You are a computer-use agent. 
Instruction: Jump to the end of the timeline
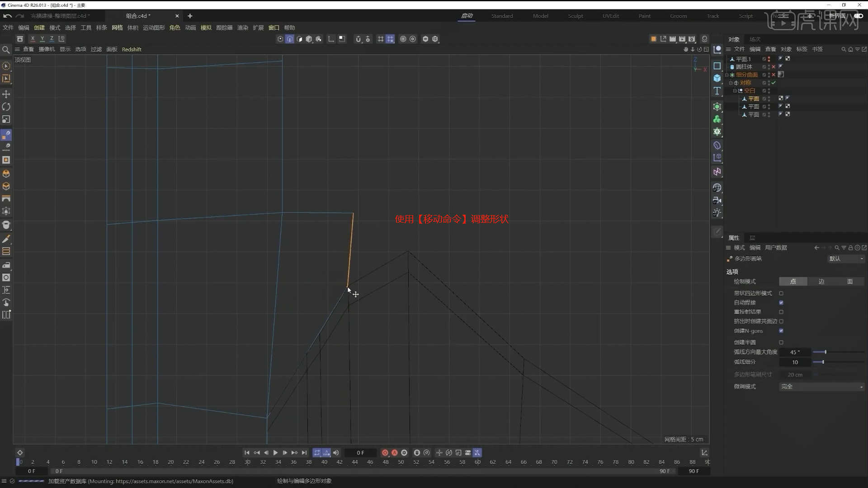[x=304, y=453]
